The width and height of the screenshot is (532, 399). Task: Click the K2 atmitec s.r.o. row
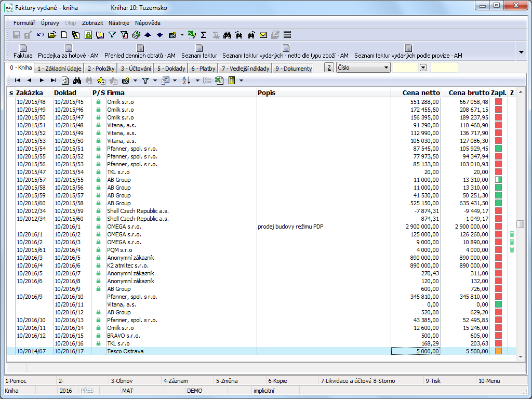261,265
